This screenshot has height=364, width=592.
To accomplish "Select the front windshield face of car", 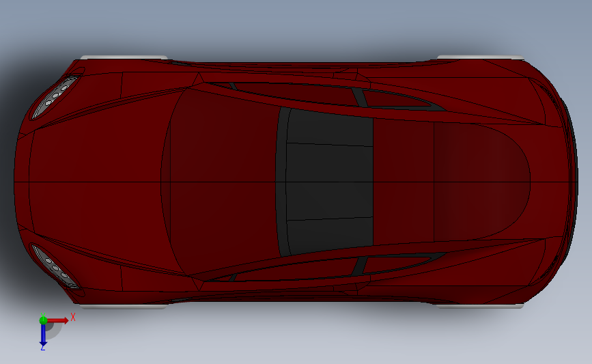I will point(223,182).
